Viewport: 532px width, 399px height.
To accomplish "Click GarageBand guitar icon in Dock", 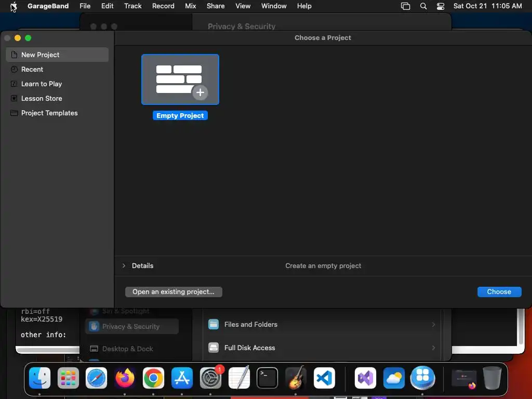I will [296, 378].
